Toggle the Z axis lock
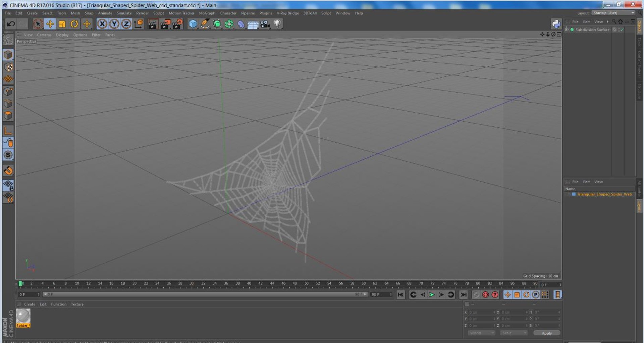The image size is (644, 343). (x=126, y=24)
